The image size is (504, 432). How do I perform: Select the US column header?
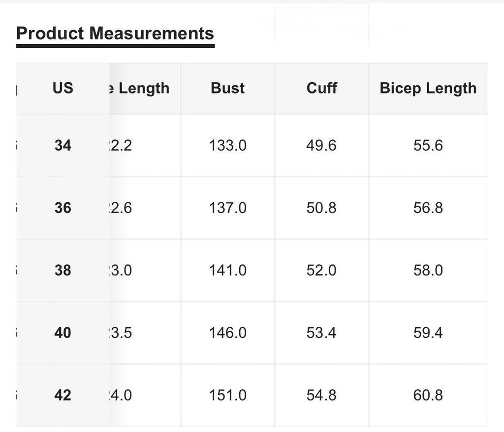(x=63, y=88)
